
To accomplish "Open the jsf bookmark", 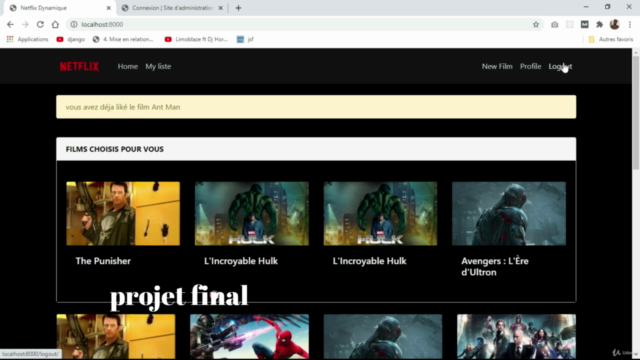I will [245, 39].
